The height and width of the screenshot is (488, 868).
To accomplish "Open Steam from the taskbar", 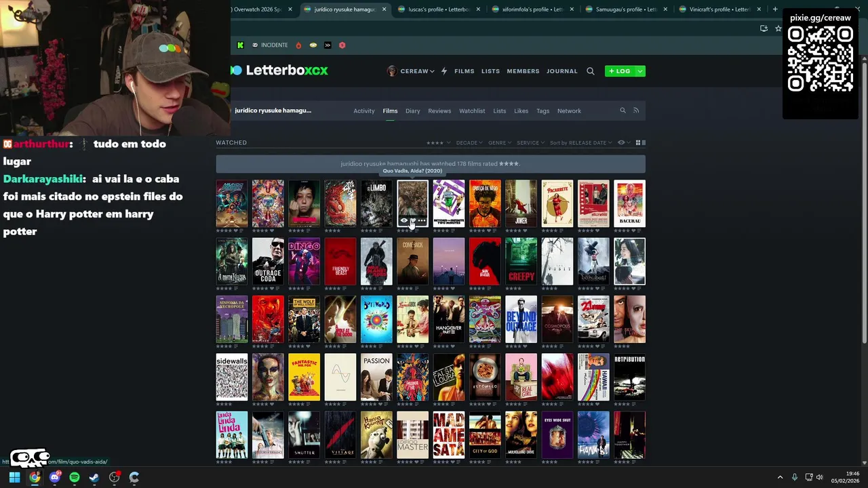I will [94, 477].
